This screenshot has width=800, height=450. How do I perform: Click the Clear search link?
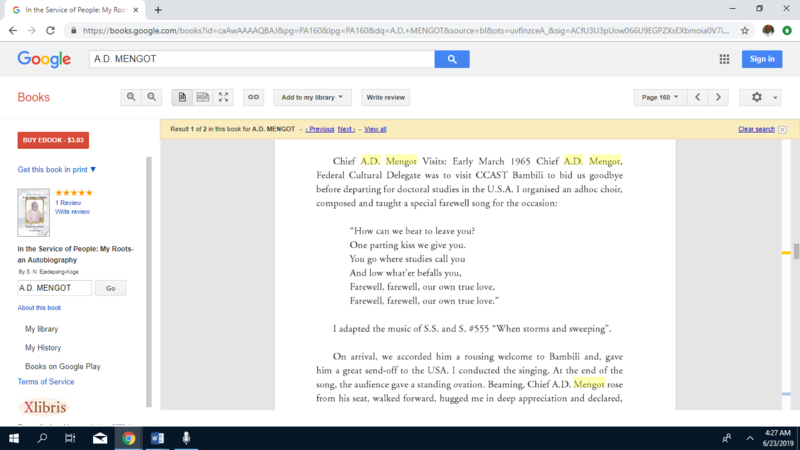pos(756,130)
